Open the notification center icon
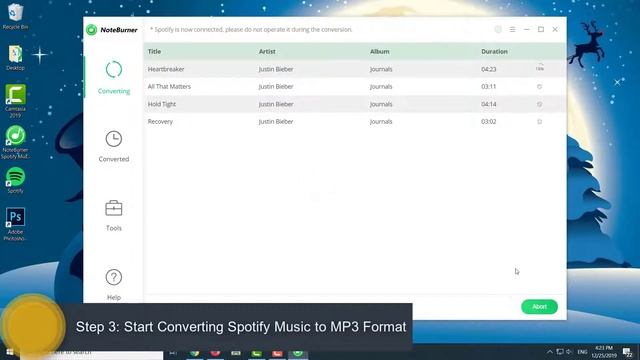Image resolution: width=640 pixels, height=360 pixels. pyautogui.click(x=627, y=352)
